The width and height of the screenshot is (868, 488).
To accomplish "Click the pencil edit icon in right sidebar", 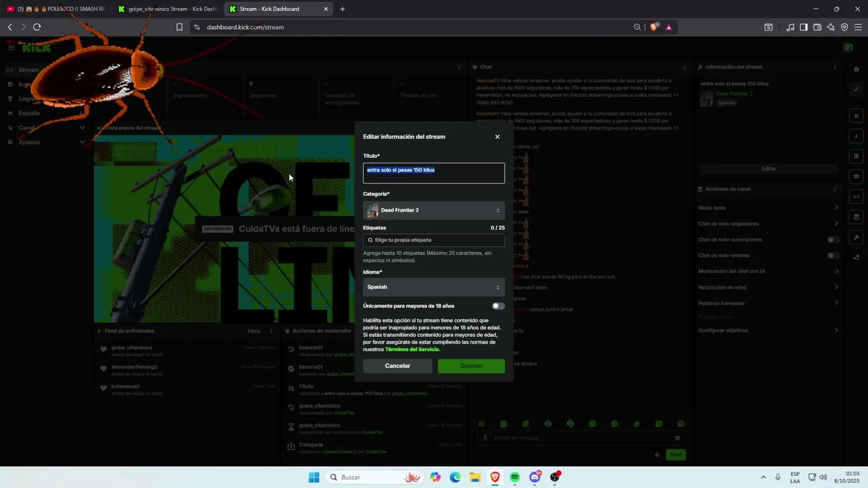I will (856, 89).
